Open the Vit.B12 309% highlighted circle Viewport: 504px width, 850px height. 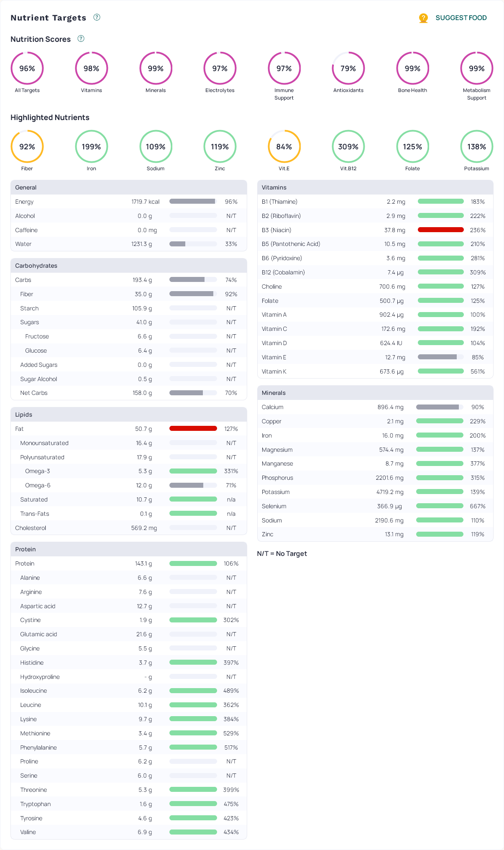click(348, 146)
